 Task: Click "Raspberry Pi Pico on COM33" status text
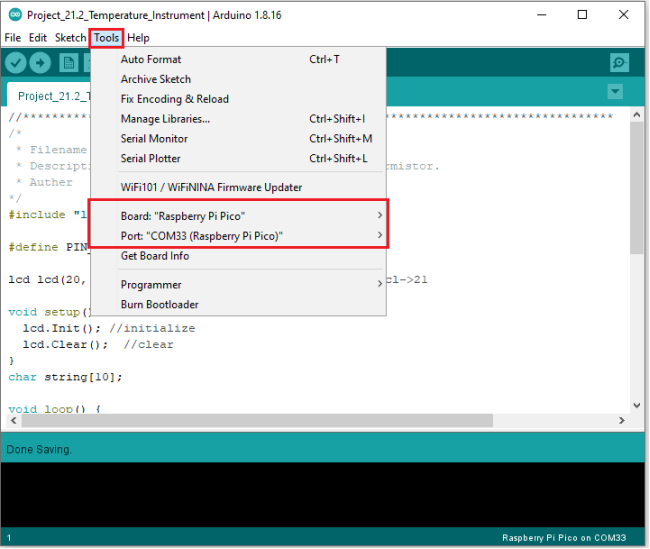coord(564,538)
